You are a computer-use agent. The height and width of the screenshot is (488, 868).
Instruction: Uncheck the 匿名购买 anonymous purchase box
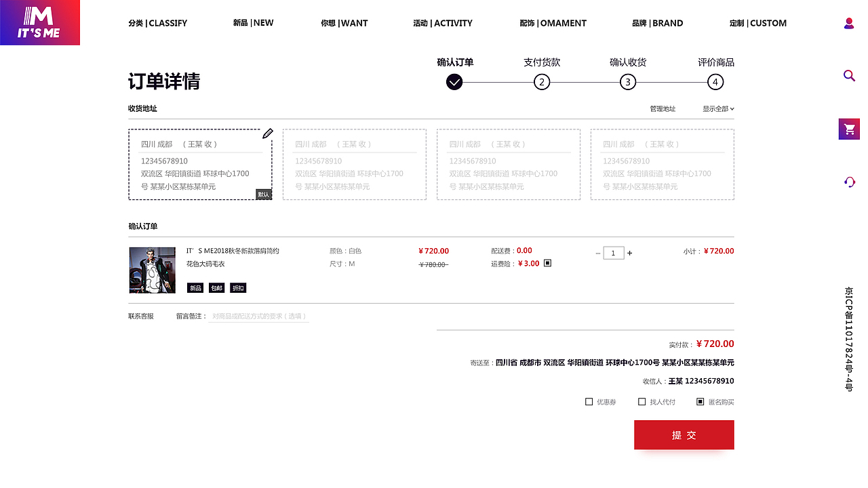click(x=701, y=402)
